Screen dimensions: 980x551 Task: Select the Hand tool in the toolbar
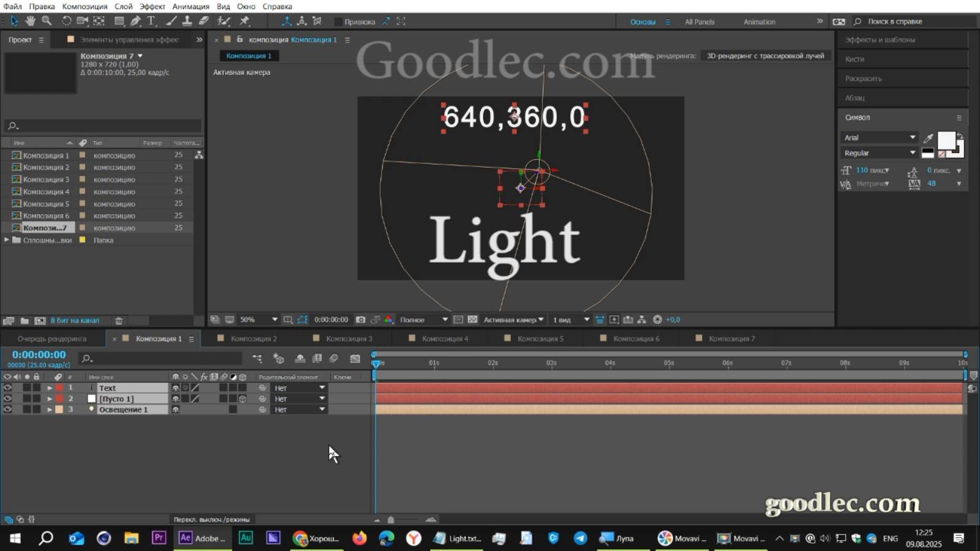click(x=29, y=21)
